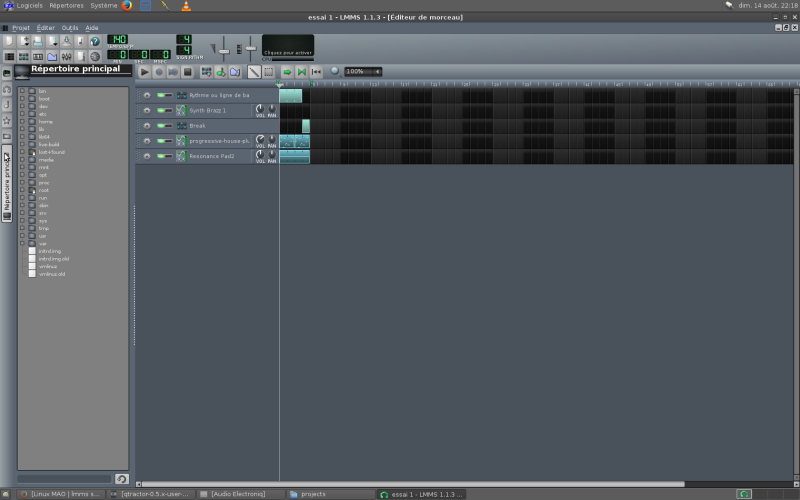Open the instrument plugins sidebar tab

click(7, 73)
